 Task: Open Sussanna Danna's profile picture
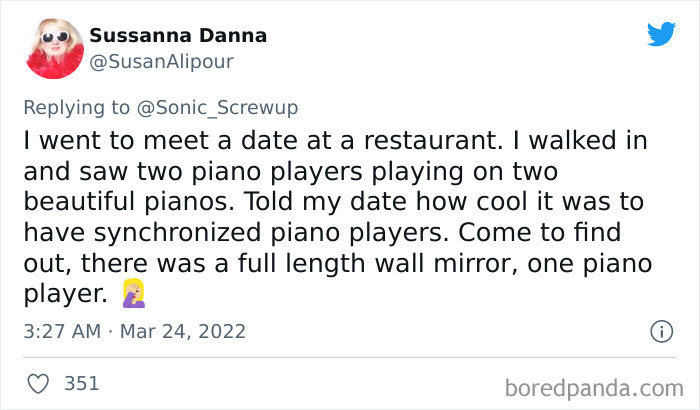pos(52,48)
